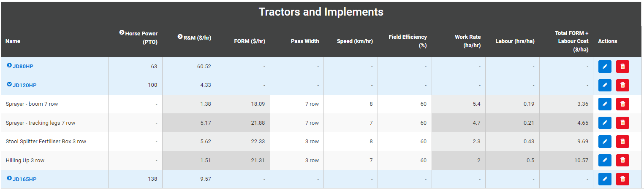Open the JD165HP tractor link

(24, 179)
